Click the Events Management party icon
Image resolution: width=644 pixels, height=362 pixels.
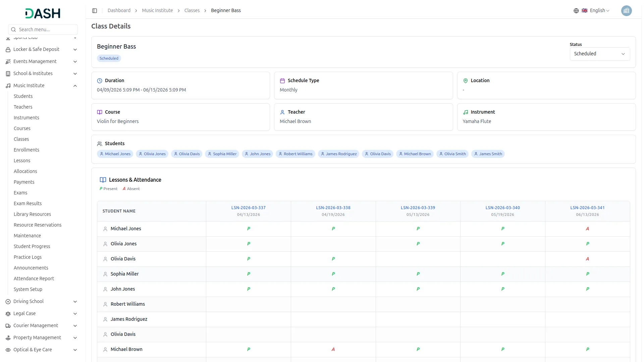click(8, 62)
